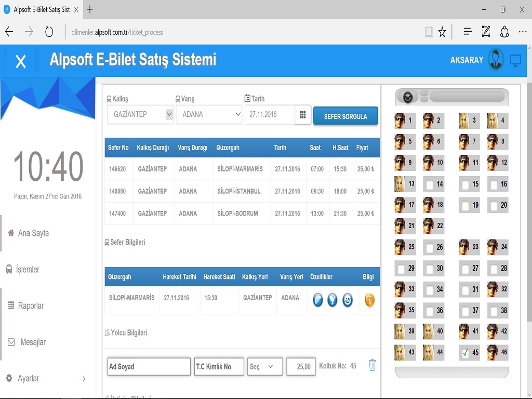Click female-occupied seat 13
This screenshot has height=399, width=532.
click(405, 184)
